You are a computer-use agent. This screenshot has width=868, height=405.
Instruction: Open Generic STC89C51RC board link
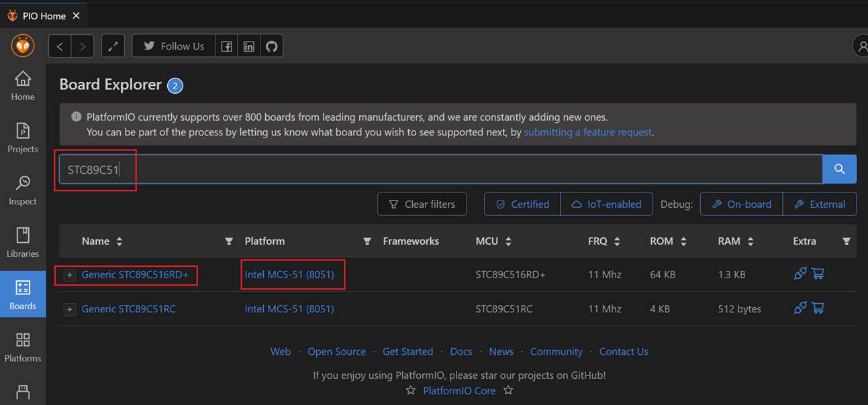point(128,308)
